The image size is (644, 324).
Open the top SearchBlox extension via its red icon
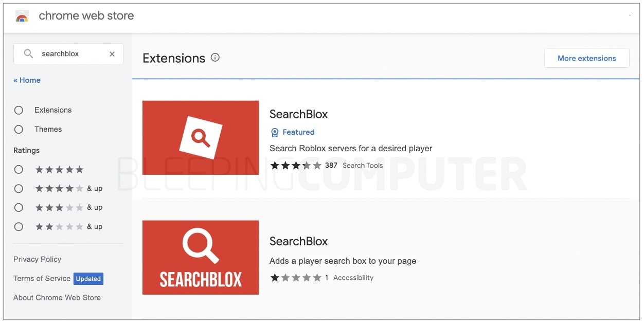201,137
